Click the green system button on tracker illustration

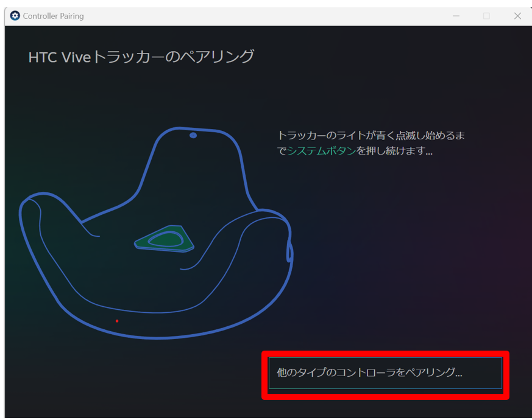pos(165,239)
